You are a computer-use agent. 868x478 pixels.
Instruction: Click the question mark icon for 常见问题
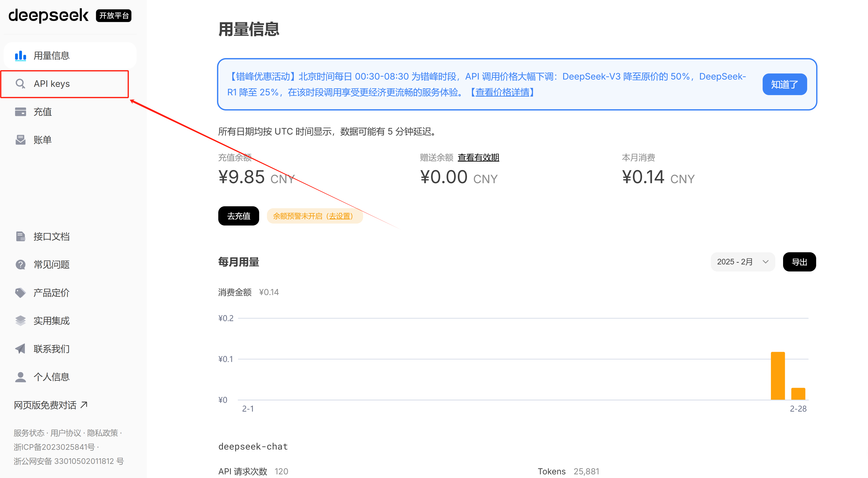tap(20, 264)
